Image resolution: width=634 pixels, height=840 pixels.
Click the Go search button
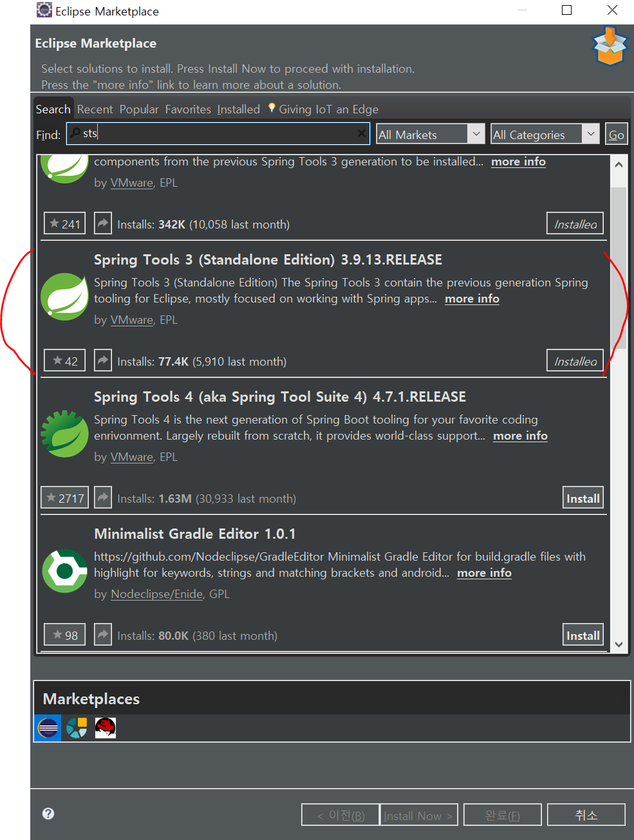point(616,134)
